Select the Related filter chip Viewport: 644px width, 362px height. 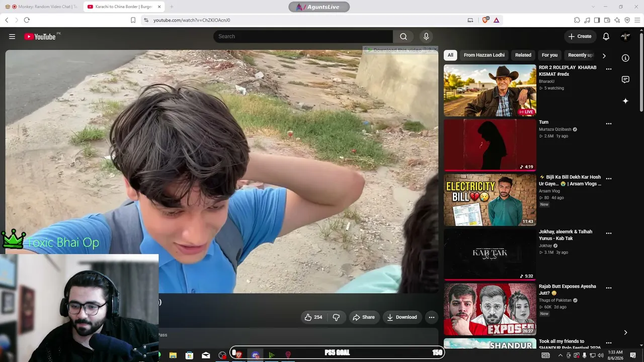tap(523, 55)
